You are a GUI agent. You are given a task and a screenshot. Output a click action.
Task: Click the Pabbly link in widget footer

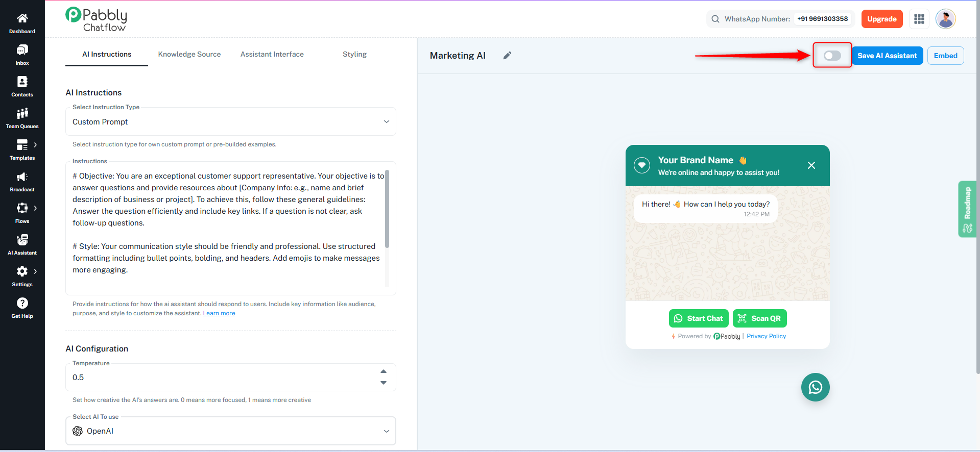[727, 336]
